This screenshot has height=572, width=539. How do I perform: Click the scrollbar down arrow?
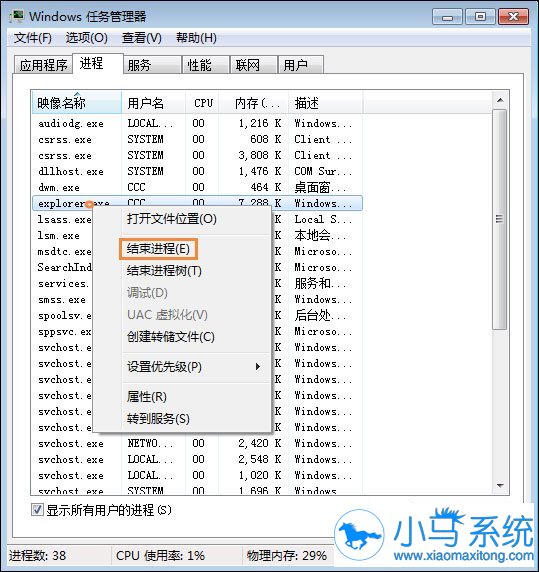(x=500, y=486)
